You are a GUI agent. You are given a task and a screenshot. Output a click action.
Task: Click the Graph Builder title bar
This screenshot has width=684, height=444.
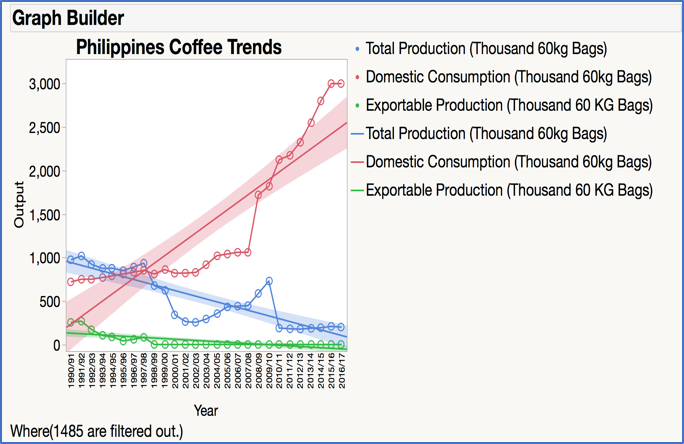tap(345, 18)
